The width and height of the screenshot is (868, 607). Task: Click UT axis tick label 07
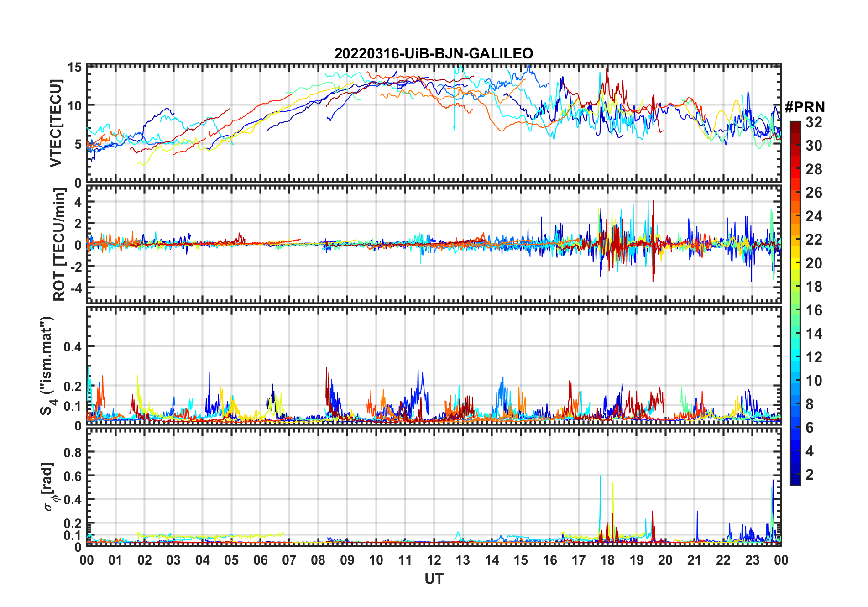pos(289,560)
